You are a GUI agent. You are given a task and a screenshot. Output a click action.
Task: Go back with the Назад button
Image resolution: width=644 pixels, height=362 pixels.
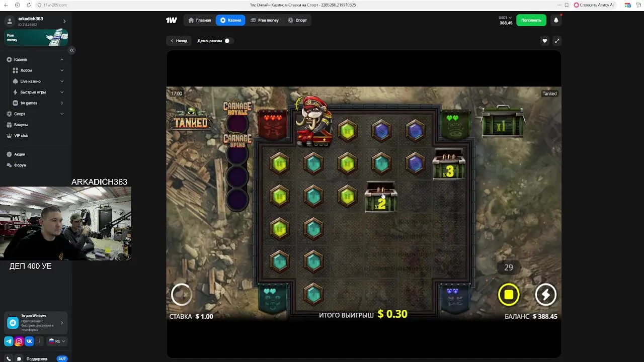tap(179, 41)
